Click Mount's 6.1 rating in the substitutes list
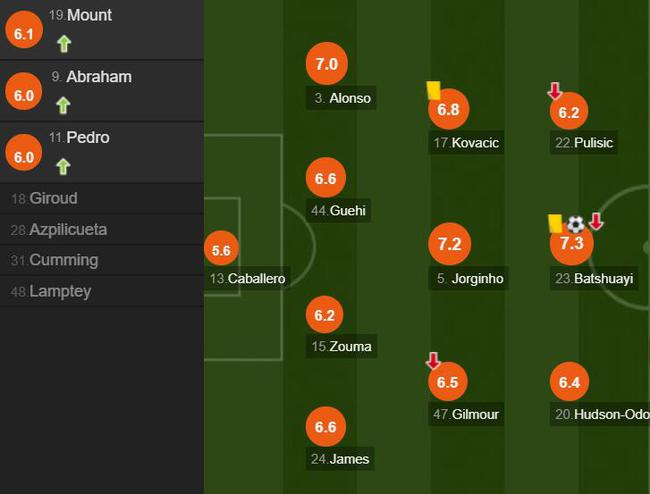Viewport: 650px width, 494px height. (x=24, y=33)
